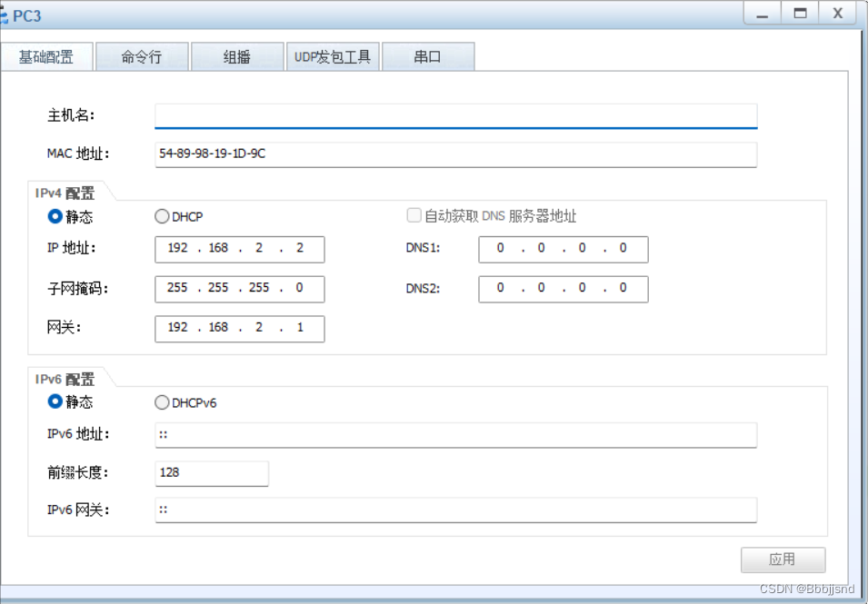This screenshot has width=868, height=604.
Task: Open the 命令行 tab
Action: point(142,56)
